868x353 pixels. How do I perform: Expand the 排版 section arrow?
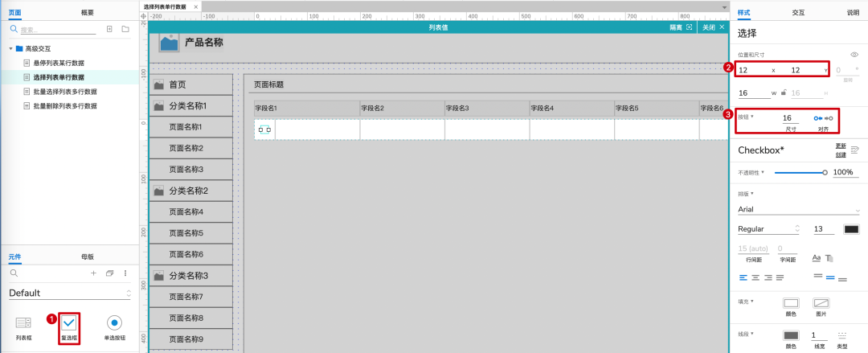tap(752, 194)
